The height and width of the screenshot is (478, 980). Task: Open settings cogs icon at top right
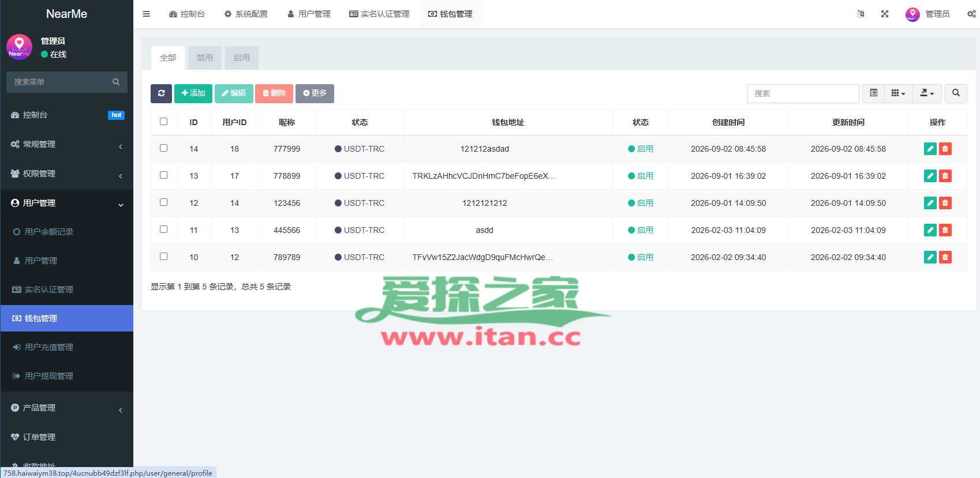tap(971, 14)
